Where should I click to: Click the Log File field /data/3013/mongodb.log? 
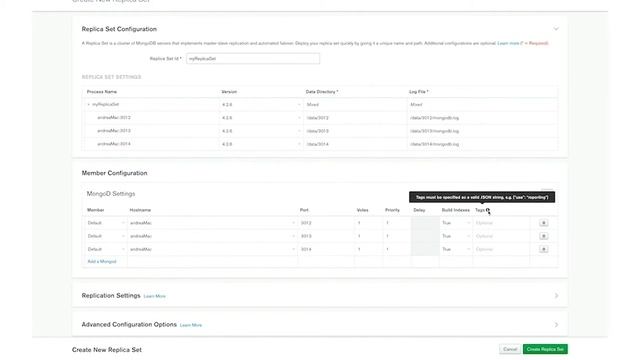click(482, 131)
